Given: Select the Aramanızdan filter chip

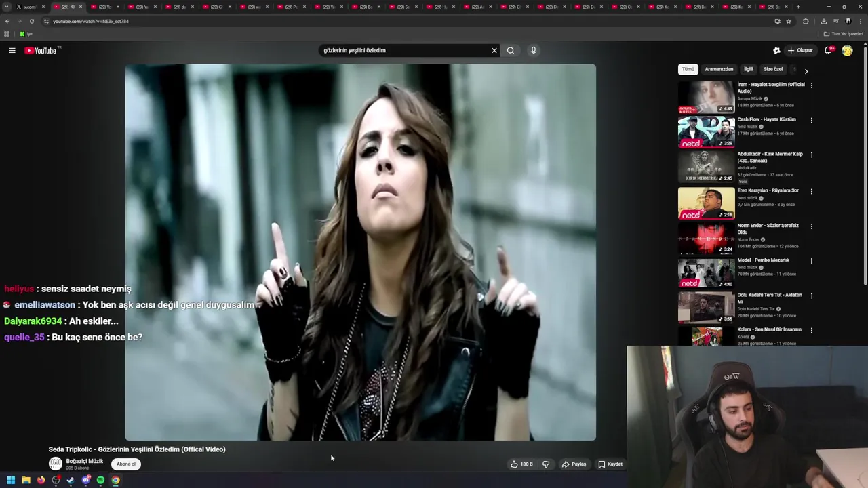Looking at the screenshot, I should point(719,69).
